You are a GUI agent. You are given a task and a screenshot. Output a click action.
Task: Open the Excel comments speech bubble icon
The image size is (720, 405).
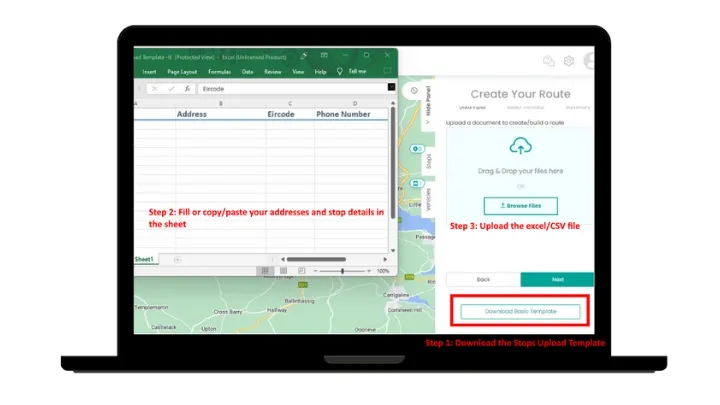click(387, 71)
